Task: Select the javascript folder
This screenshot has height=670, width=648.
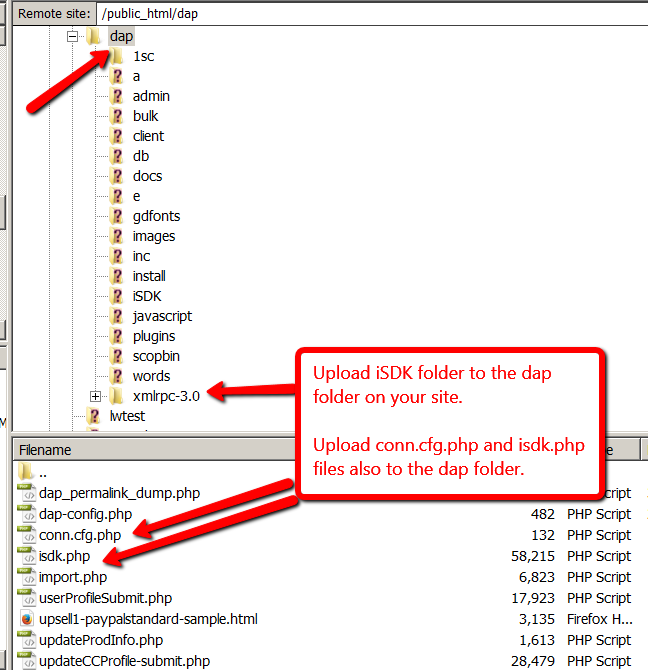Action: coord(162,316)
